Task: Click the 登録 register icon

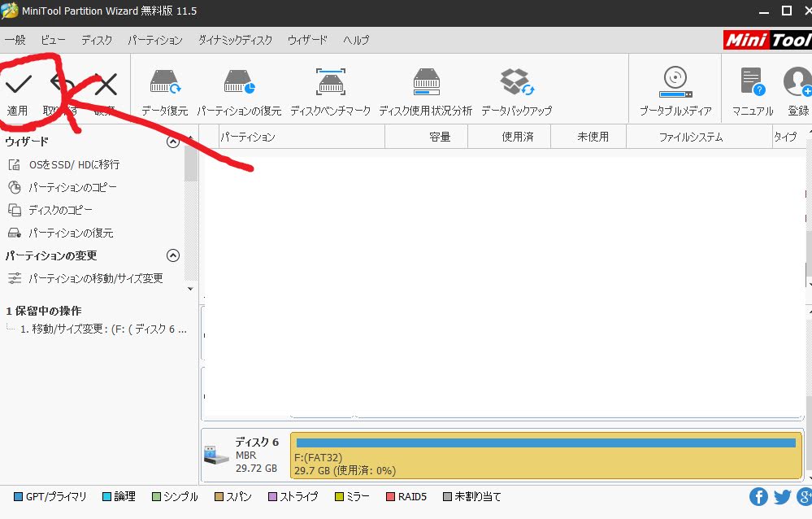Action: pyautogui.click(x=798, y=82)
